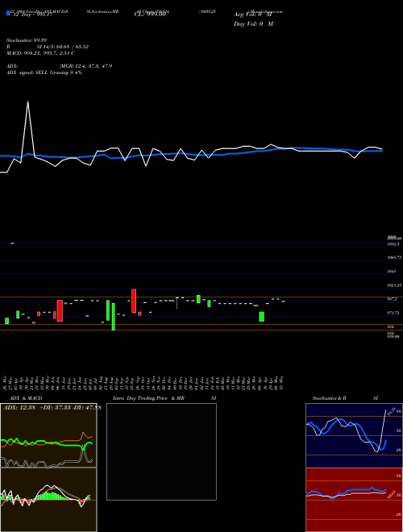Click the green line in the ADX panel
Image resolution: width=403 pixels, height=532 pixels.
point(48,443)
